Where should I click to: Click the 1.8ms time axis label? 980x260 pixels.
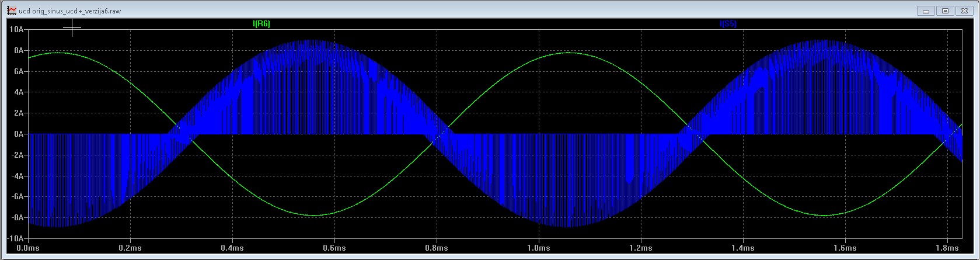(947, 248)
